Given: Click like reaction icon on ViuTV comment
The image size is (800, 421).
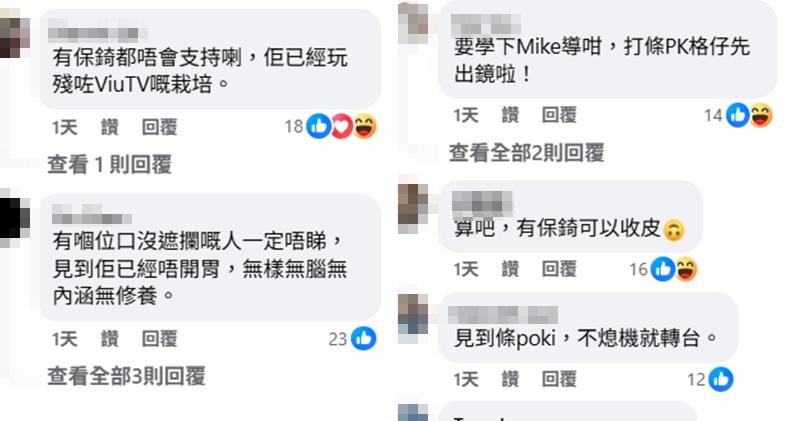Looking at the screenshot, I should (319, 126).
